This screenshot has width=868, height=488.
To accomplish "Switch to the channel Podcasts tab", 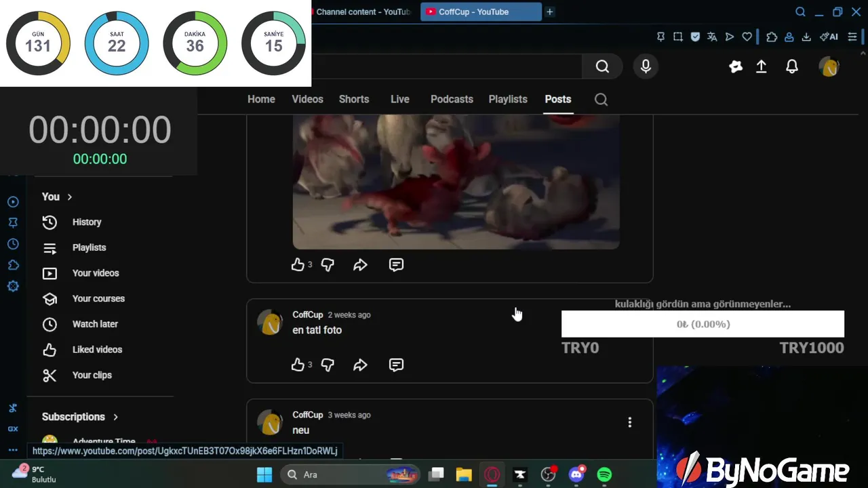I will pos(452,99).
